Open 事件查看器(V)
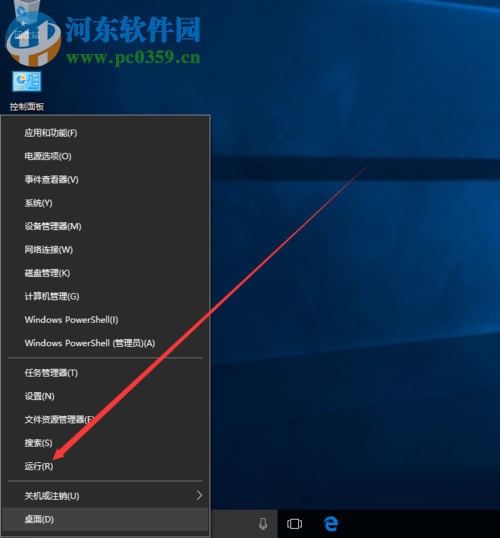Viewport: 500px width, 538px height. point(106,179)
